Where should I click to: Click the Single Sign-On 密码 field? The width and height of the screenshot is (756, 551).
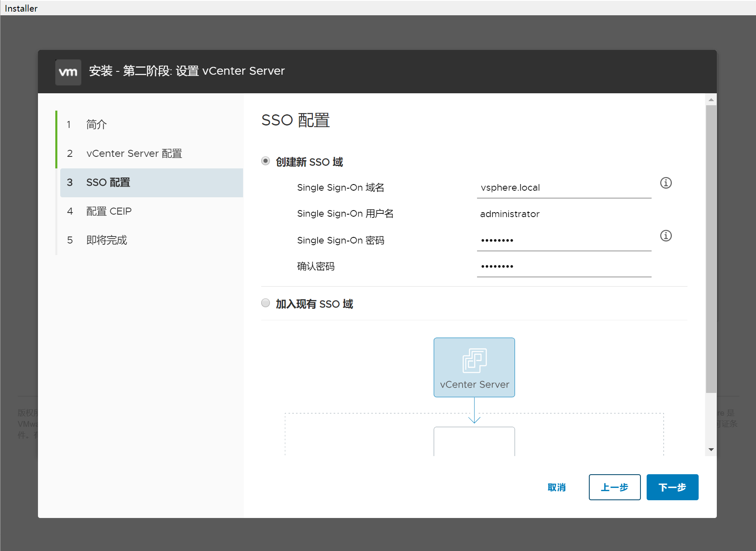563,241
